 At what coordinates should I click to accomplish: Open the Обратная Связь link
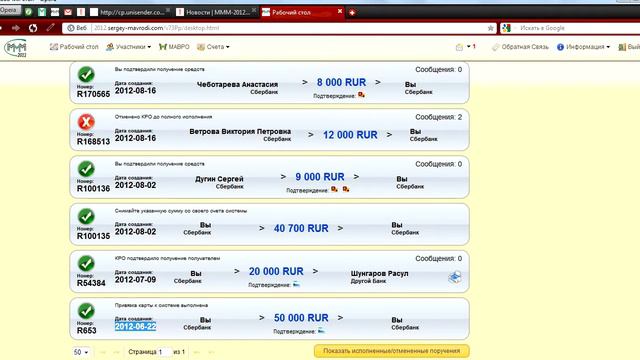(520, 47)
